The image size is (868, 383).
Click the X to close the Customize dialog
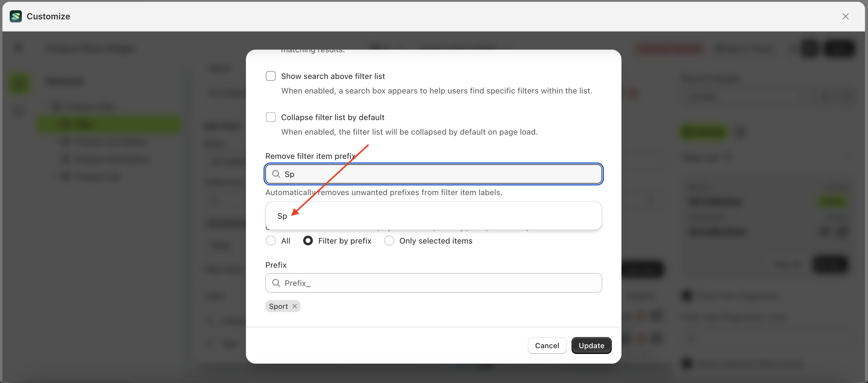(846, 16)
